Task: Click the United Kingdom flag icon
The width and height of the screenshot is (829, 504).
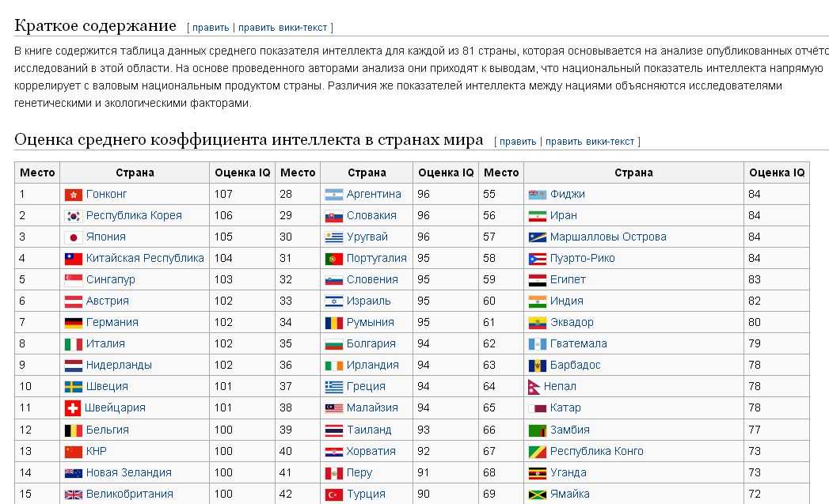Action: point(74,495)
